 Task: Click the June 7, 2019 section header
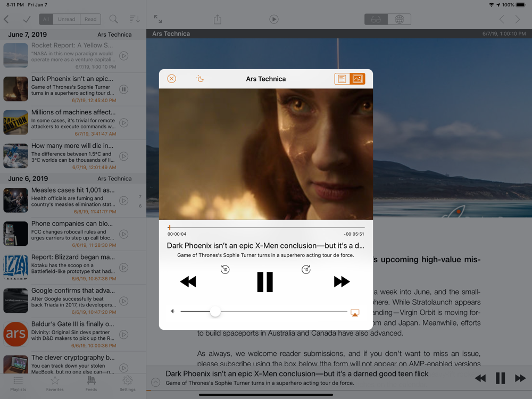coord(73,35)
